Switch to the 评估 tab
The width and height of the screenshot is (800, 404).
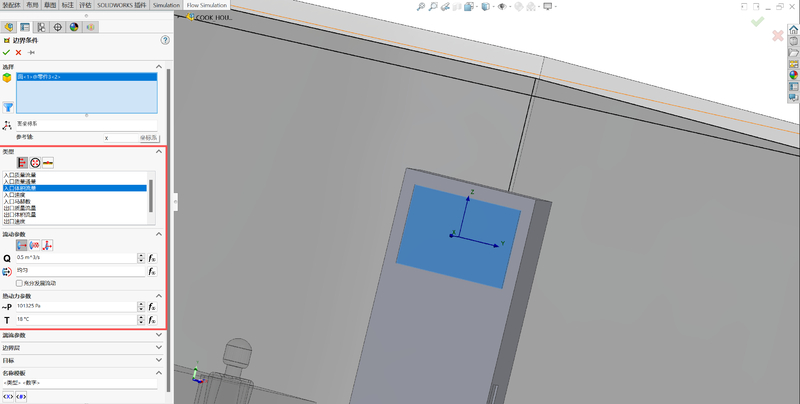(85, 5)
